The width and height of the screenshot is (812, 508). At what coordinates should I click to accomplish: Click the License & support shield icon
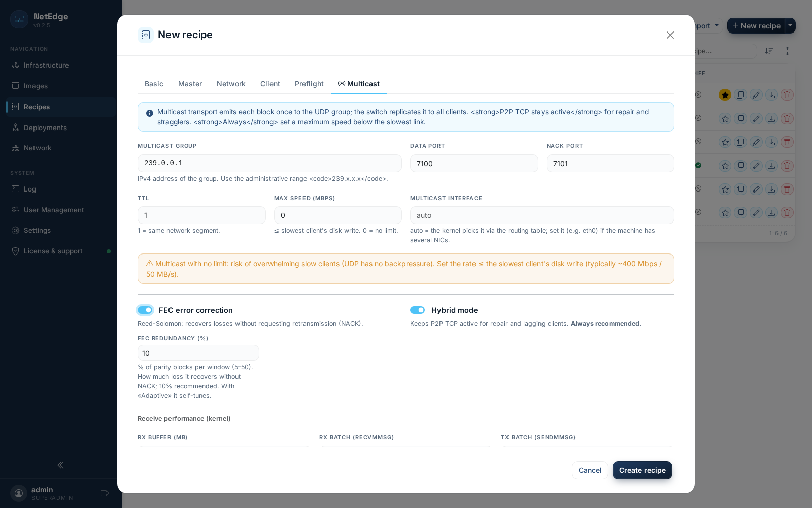[16, 251]
